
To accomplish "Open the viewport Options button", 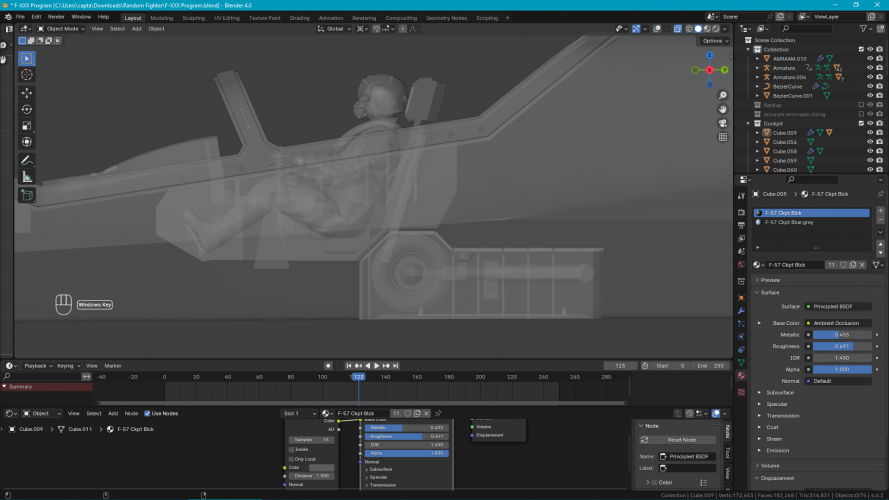I will [x=713, y=41].
